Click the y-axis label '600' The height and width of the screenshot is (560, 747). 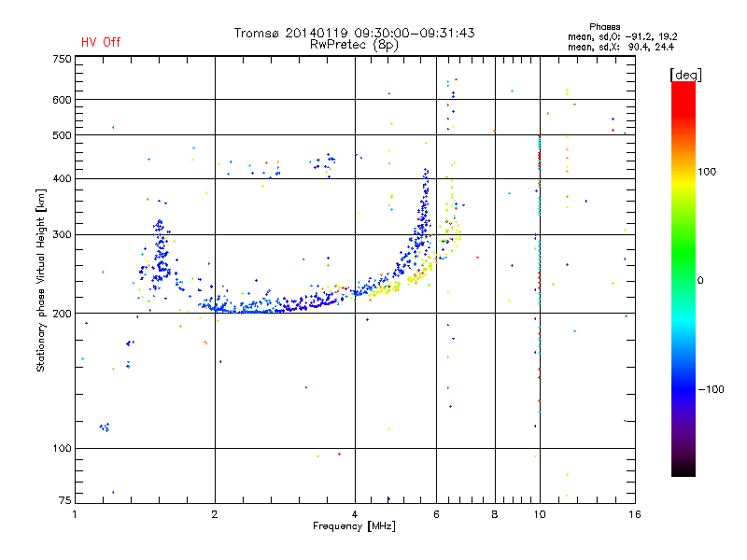coord(62,100)
